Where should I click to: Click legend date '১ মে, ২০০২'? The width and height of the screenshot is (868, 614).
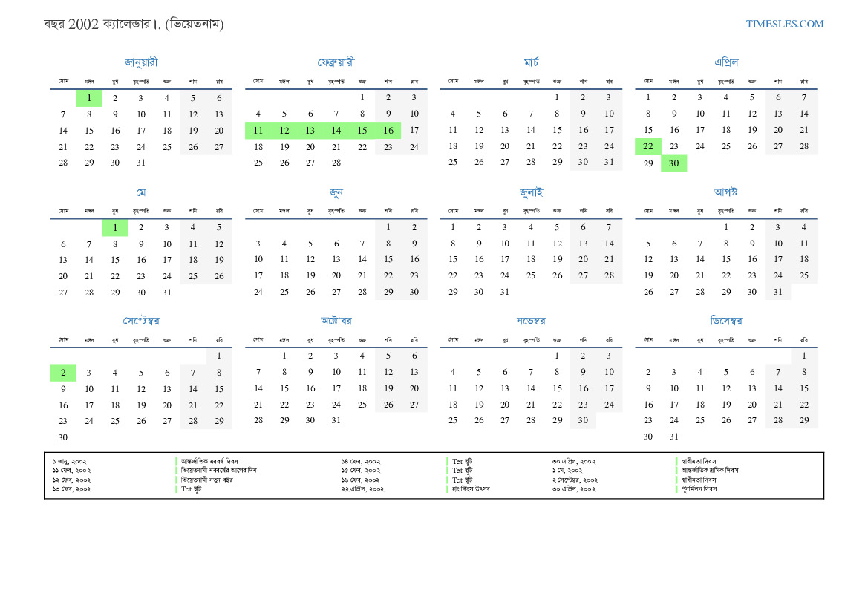pos(567,470)
